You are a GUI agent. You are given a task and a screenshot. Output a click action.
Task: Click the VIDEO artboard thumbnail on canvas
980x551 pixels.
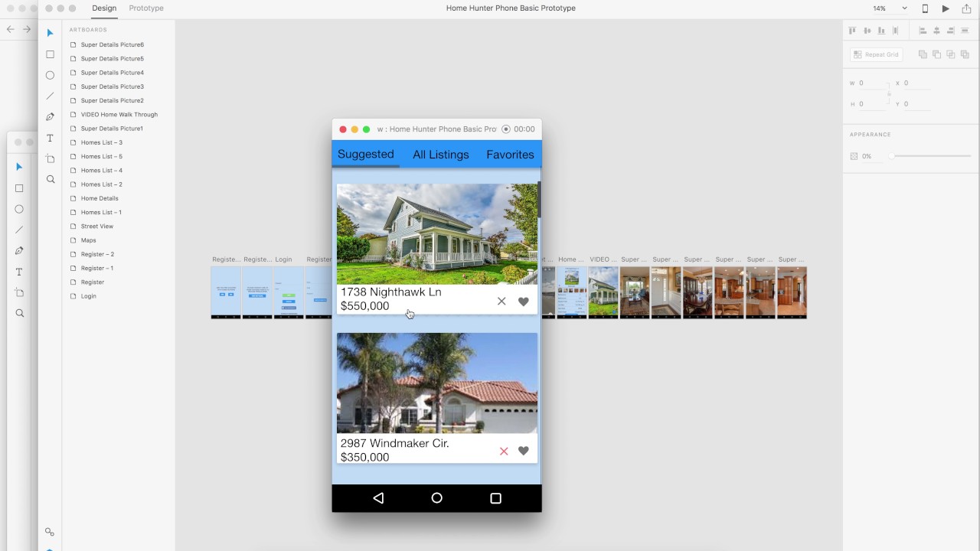click(603, 292)
